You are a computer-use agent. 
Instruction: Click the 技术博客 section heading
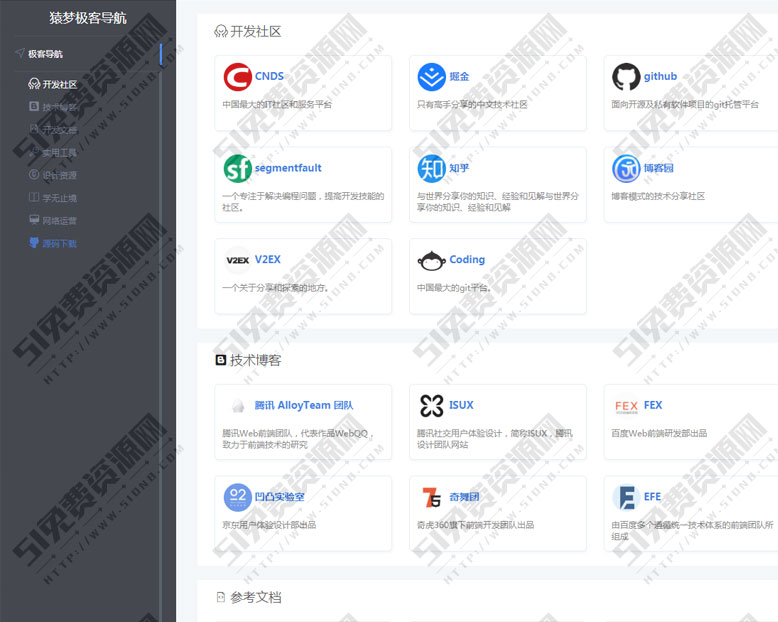click(x=256, y=360)
